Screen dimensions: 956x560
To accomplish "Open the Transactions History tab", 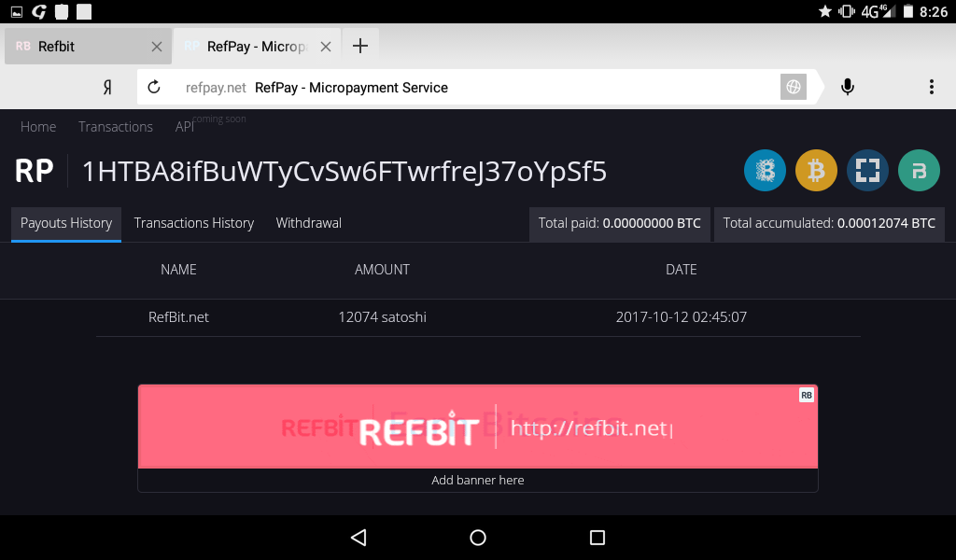I will (194, 223).
